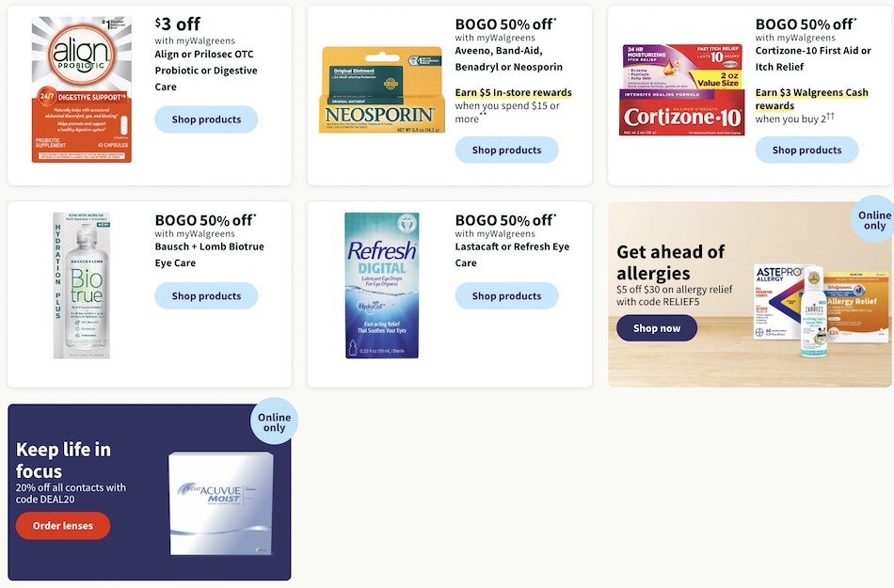Open the Align Probiotic product image

[82, 89]
